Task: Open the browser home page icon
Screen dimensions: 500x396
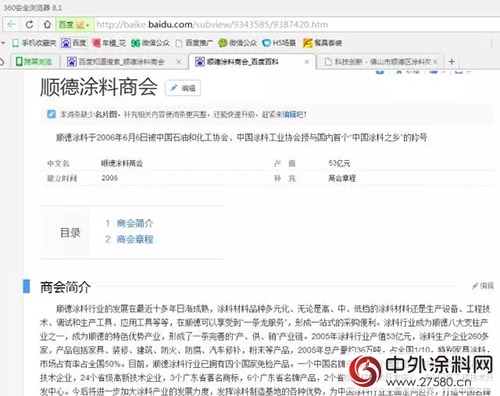Action: (x=47, y=25)
